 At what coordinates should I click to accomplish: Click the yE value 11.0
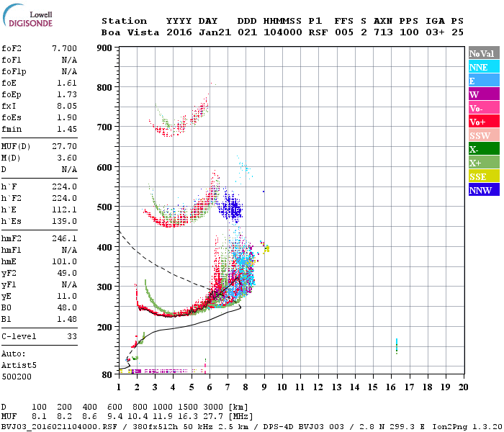67,297
